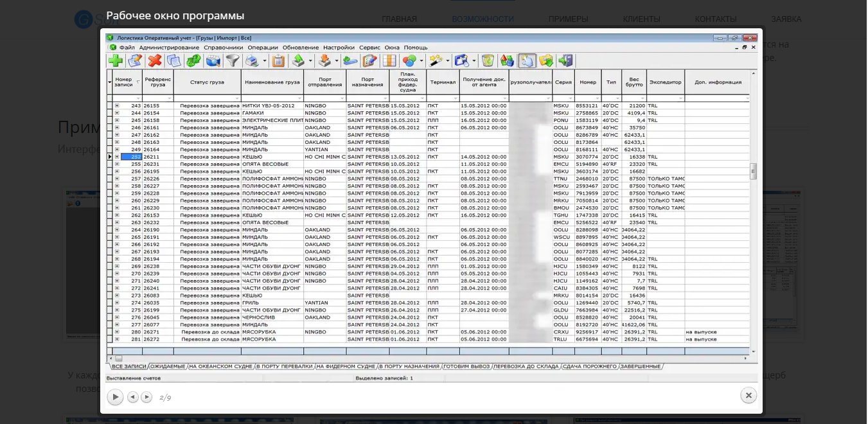Expand the row for record 252
The height and width of the screenshot is (424, 868).
117,157
